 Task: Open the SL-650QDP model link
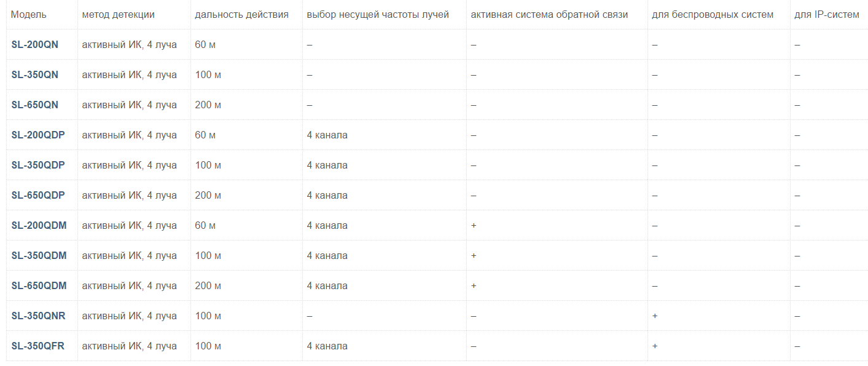click(37, 195)
